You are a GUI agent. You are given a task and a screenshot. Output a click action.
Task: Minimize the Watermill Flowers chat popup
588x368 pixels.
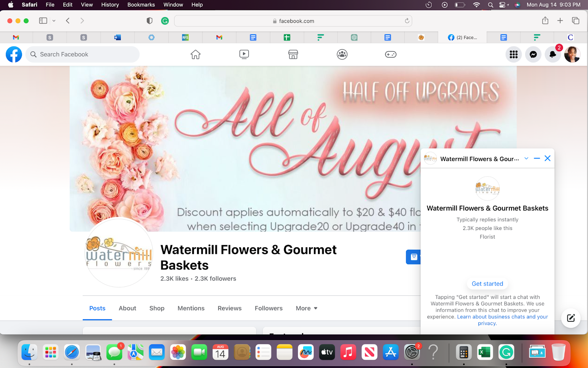tap(537, 158)
